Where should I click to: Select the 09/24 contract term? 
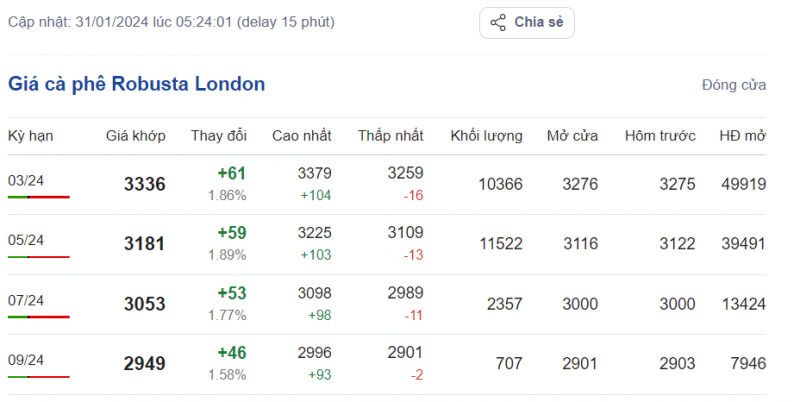[x=26, y=360]
